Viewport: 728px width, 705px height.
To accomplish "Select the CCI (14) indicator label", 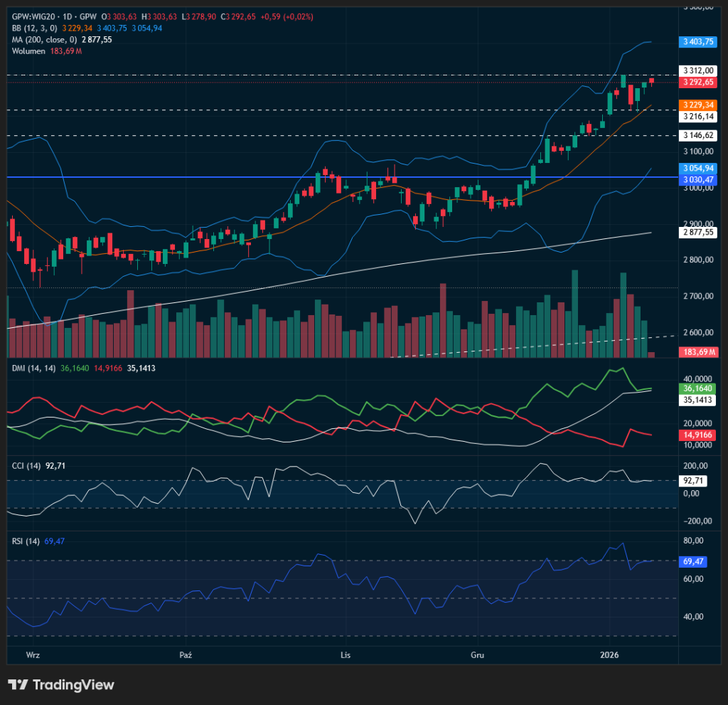I will [x=26, y=465].
